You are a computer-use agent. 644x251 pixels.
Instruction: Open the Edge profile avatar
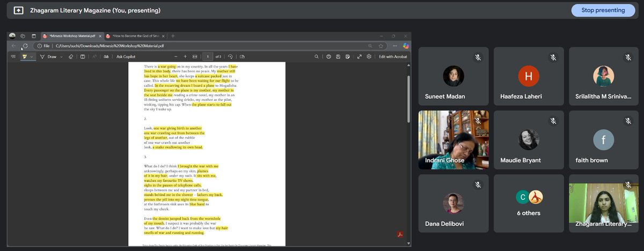coord(12,36)
